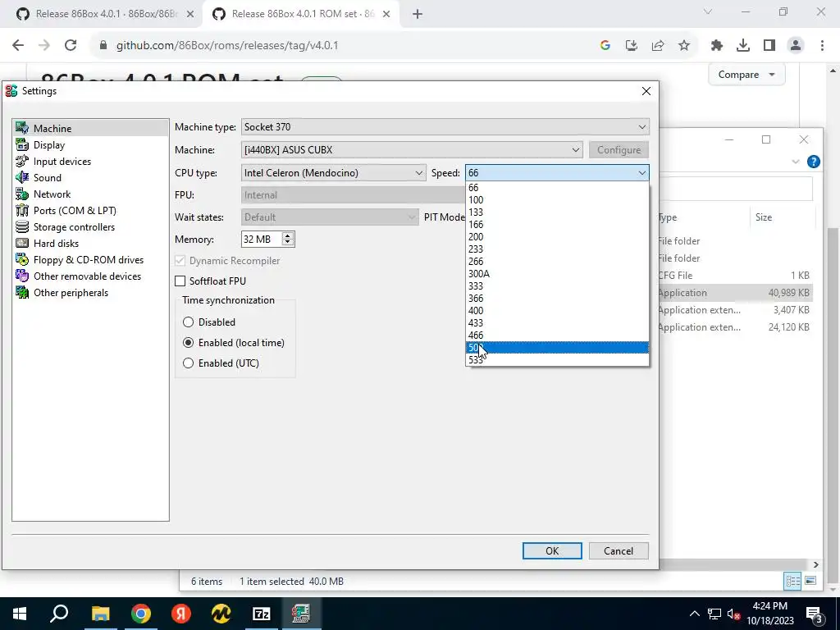Select CFG File row in Explorer
Image resolution: width=840 pixels, height=630 pixels.
coord(734,276)
